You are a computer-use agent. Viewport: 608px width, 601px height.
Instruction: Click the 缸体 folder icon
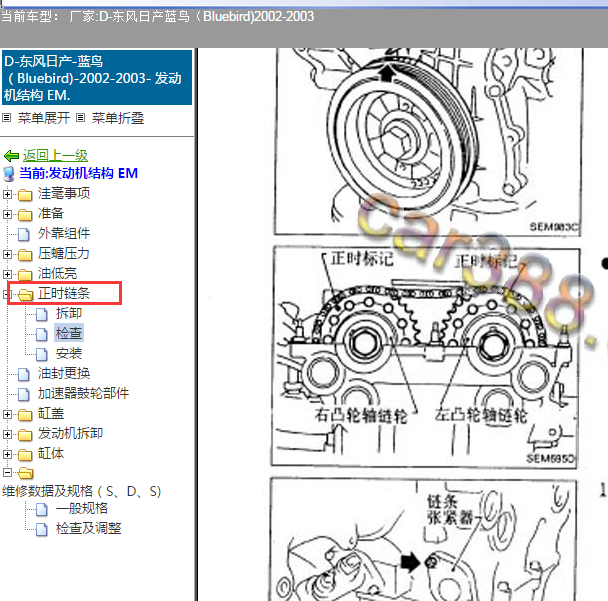click(x=25, y=453)
